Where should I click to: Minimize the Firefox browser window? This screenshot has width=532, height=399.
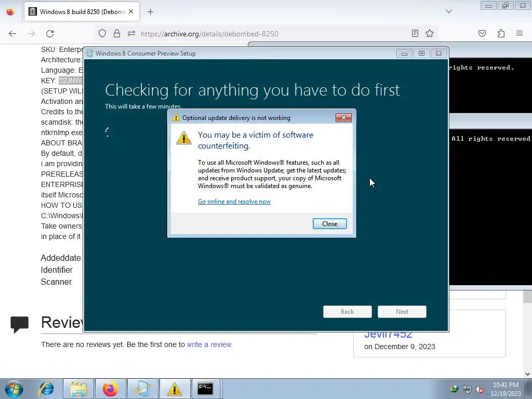tap(488, 6)
